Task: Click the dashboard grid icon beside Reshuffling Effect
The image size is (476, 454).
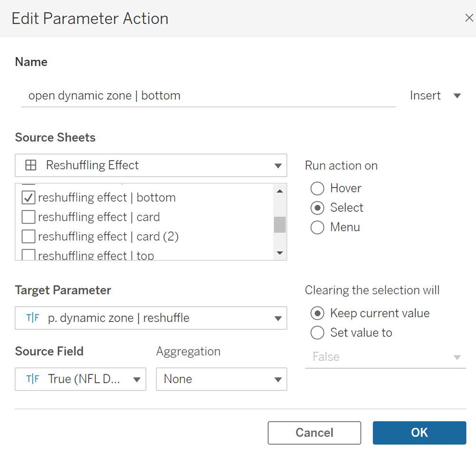Action: pyautogui.click(x=31, y=165)
